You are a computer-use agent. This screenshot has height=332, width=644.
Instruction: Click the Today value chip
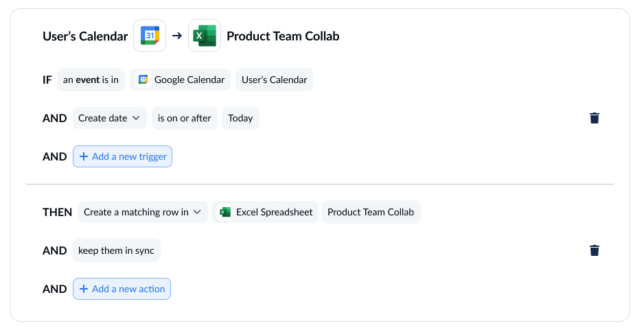click(x=241, y=118)
